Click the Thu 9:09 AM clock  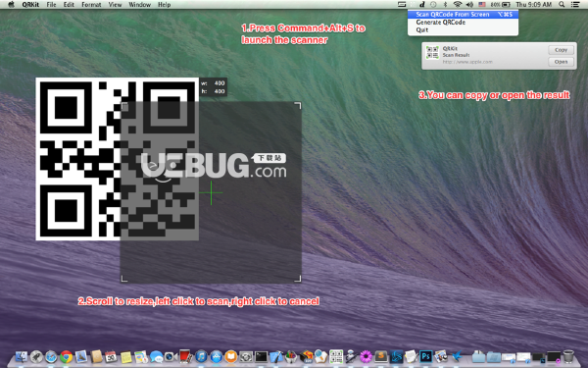[x=534, y=5]
